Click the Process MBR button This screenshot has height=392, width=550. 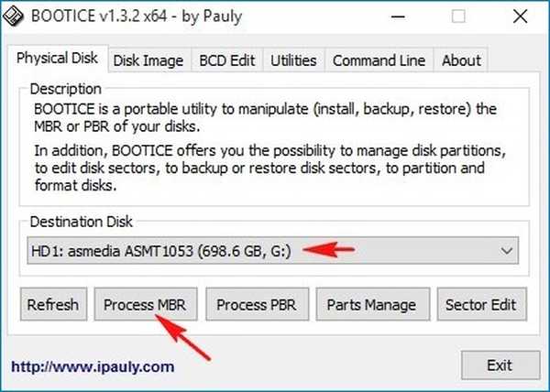tap(145, 305)
